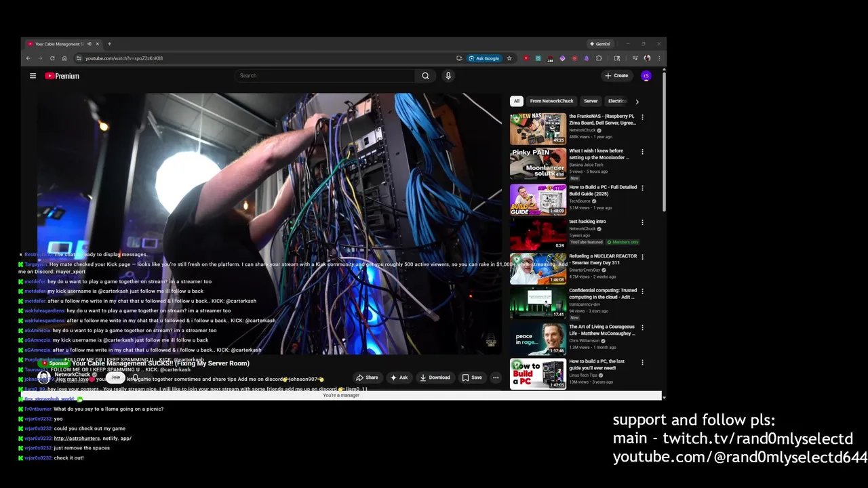Start voice search with the microphone icon
The image size is (868, 488).
coord(448,75)
